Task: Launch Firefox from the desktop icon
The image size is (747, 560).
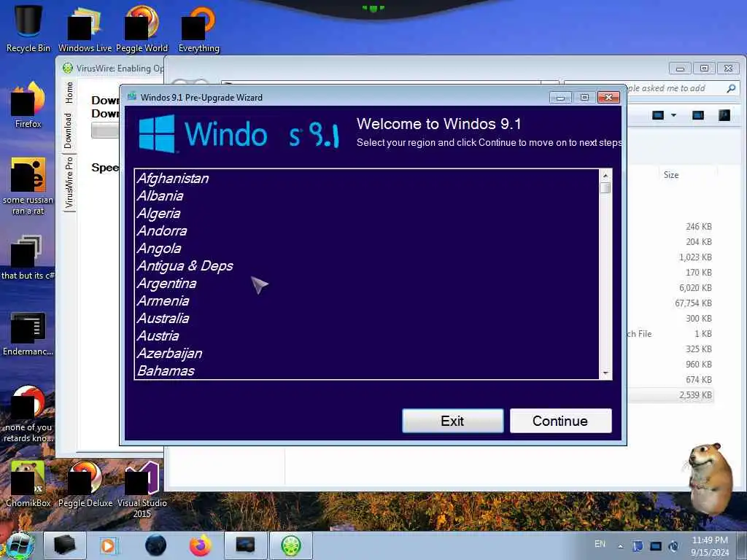Action: click(28, 105)
